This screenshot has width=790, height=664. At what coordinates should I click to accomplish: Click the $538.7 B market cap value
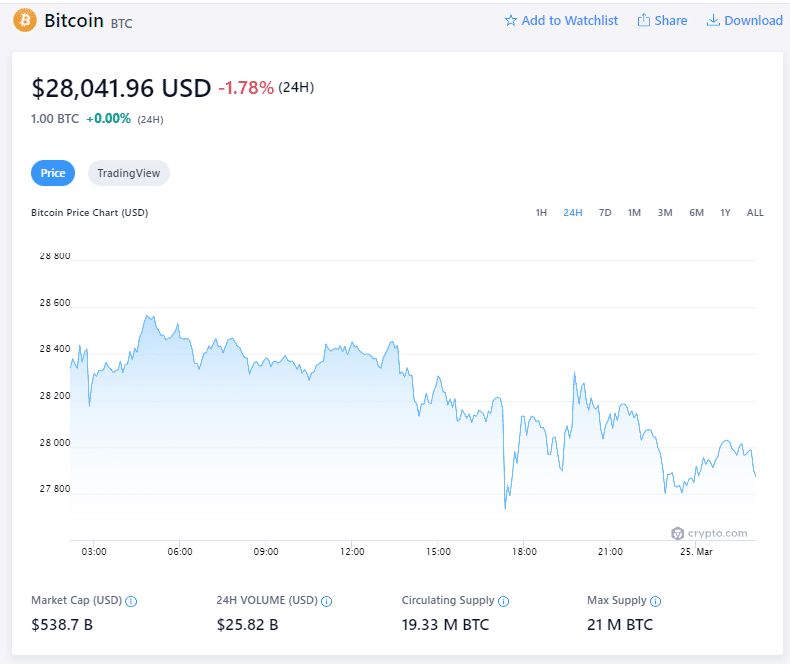[x=62, y=625]
